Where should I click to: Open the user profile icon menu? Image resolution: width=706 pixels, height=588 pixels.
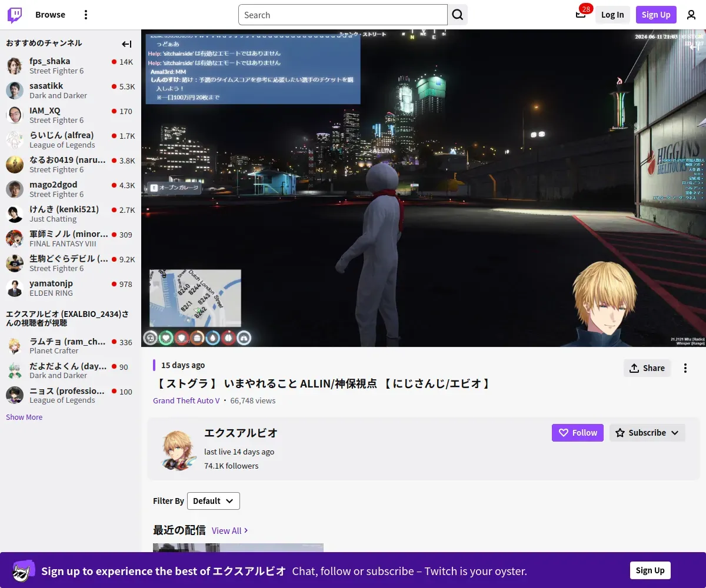pyautogui.click(x=691, y=15)
